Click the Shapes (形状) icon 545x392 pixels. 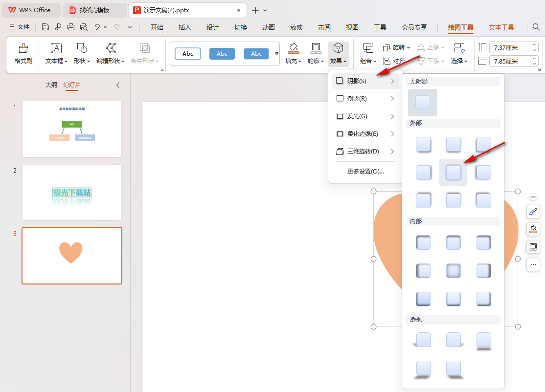(x=82, y=48)
